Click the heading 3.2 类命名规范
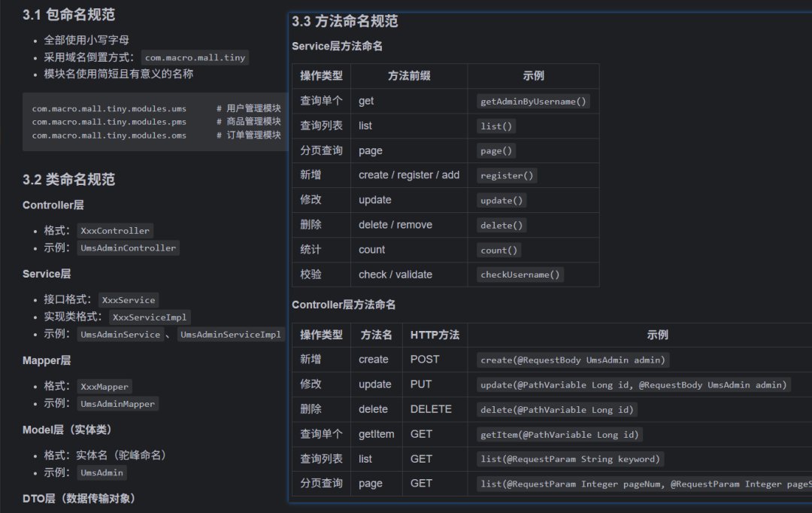812x513 pixels. [68, 179]
